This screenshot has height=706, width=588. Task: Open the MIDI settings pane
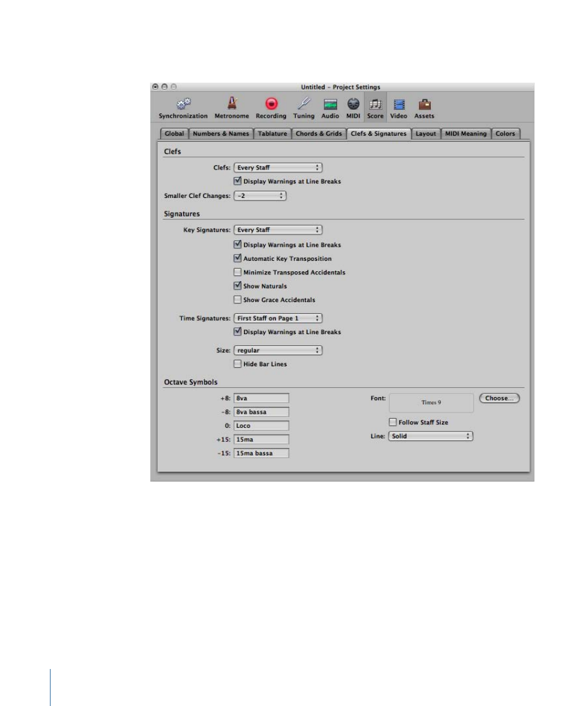353,109
